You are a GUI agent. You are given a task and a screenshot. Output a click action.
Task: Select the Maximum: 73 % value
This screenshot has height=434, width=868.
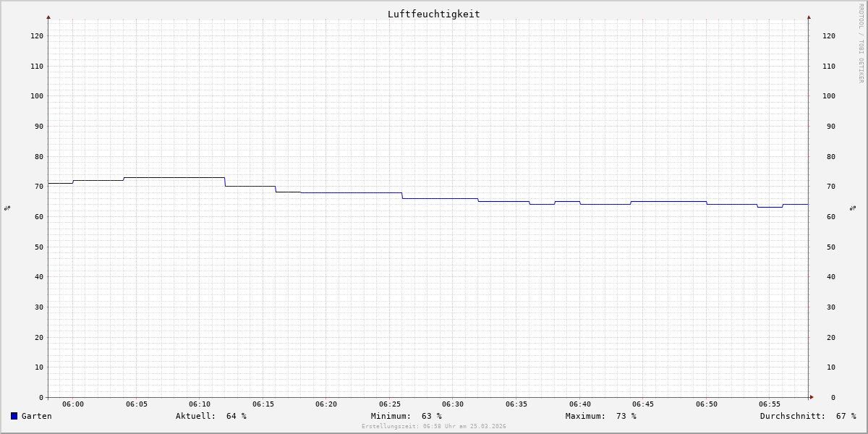click(601, 416)
